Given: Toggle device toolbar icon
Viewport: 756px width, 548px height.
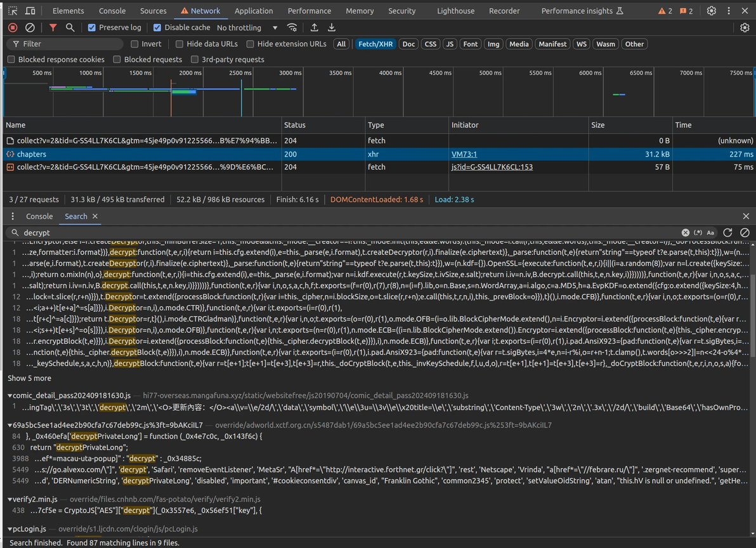Looking at the screenshot, I should click(x=30, y=11).
